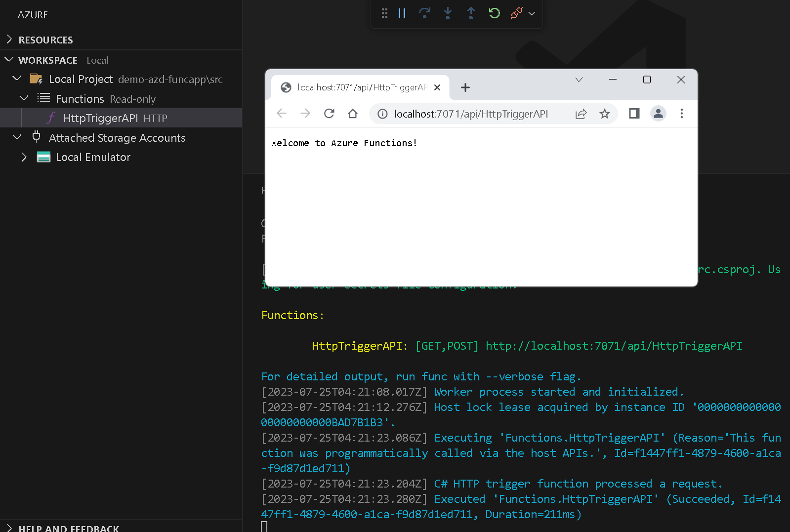Open the browser profile avatar
This screenshot has height=532, width=790.
[658, 114]
